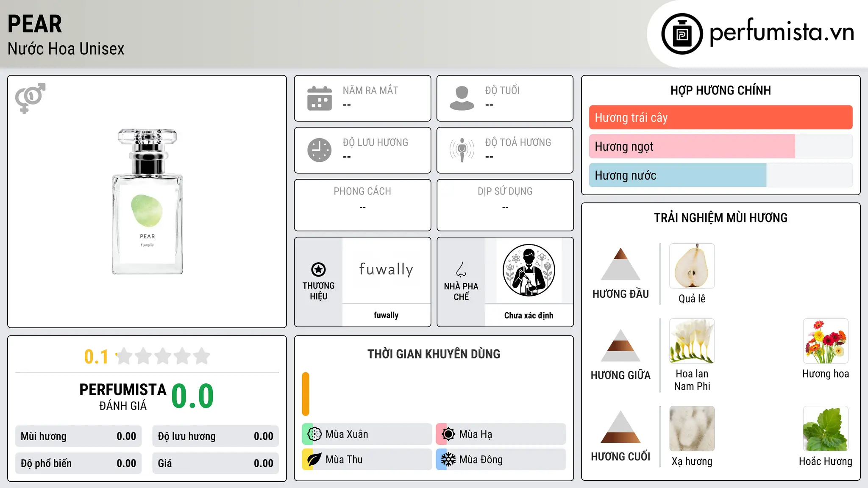Click the sillage icon beside Độ toả hương
The height and width of the screenshot is (488, 868).
pyautogui.click(x=462, y=150)
